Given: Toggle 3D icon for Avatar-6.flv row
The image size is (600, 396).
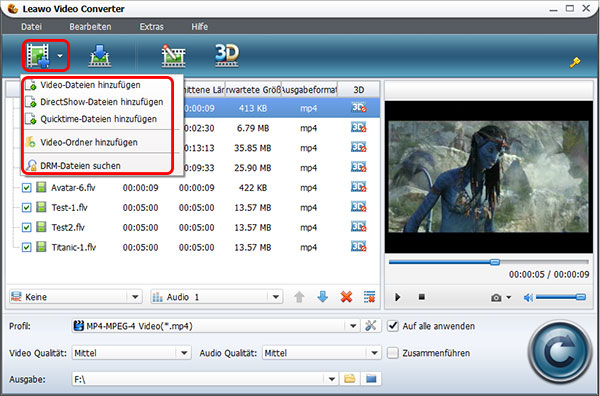Looking at the screenshot, I should pyautogui.click(x=359, y=187).
